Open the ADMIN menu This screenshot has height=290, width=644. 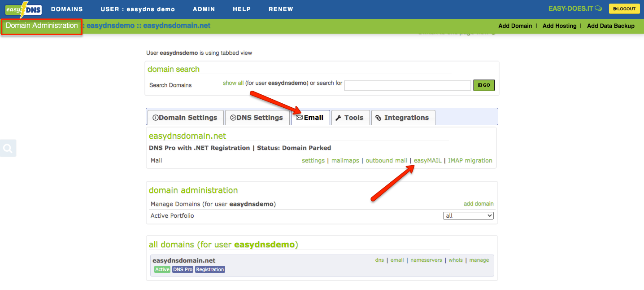(x=204, y=9)
